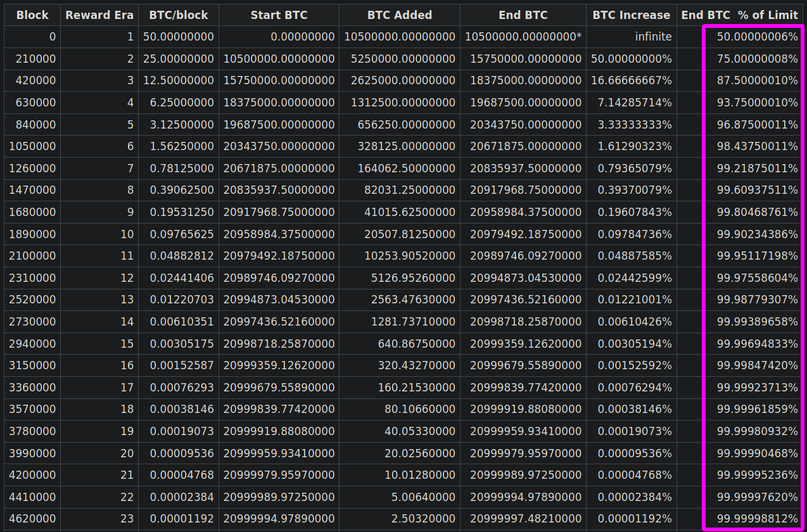Click BTC Added value 40.05330000
The image size is (807, 532).
[400, 431]
